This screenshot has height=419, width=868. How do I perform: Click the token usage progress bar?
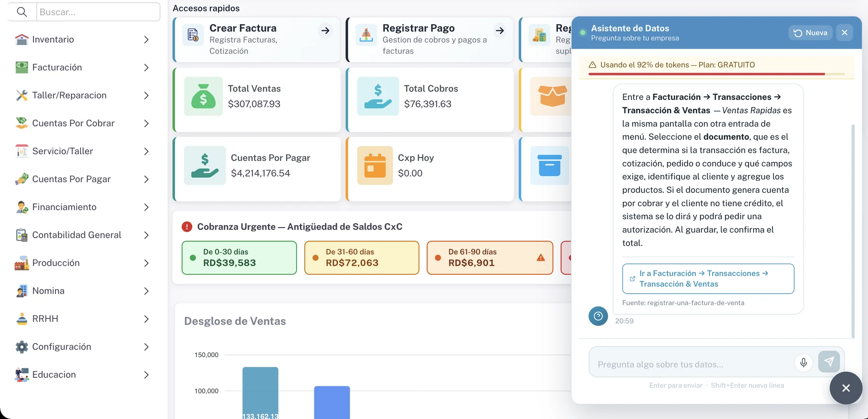point(717,74)
